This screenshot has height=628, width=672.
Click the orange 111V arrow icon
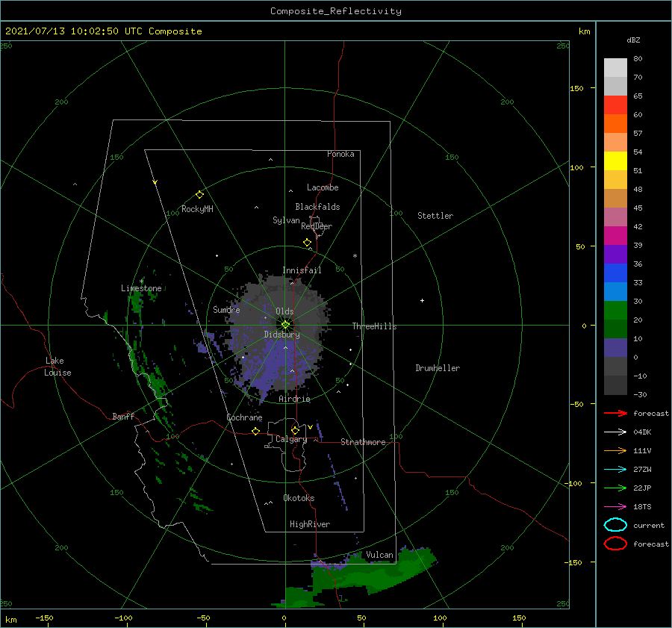click(x=615, y=450)
